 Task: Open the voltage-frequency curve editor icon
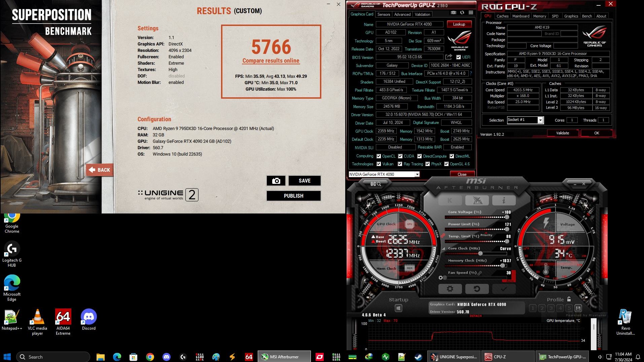point(443,249)
